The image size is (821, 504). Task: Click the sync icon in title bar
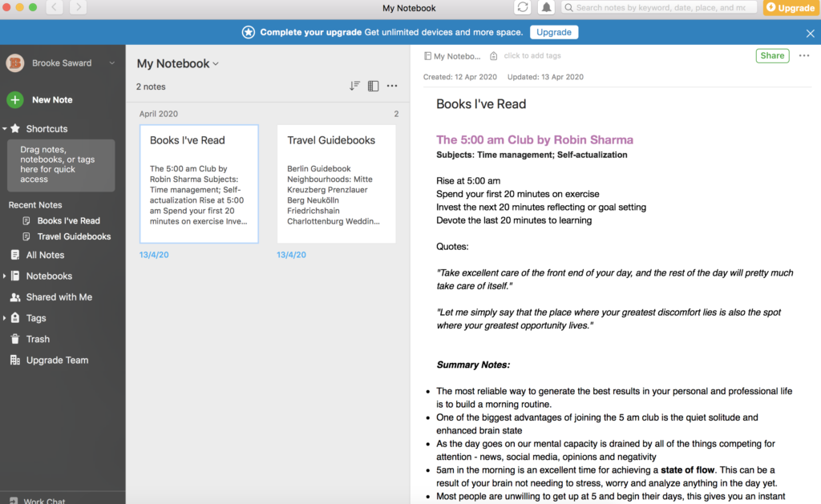coord(523,7)
